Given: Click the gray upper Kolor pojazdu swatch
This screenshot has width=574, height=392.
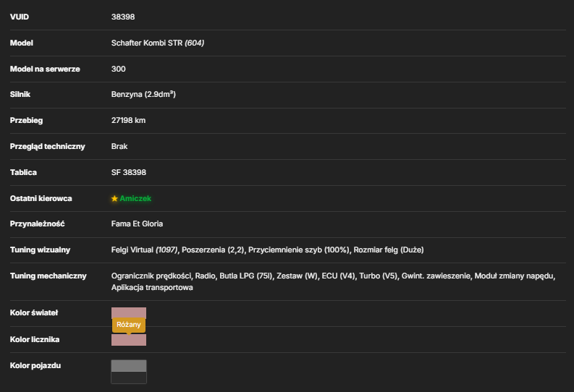Looking at the screenshot, I should pyautogui.click(x=129, y=366).
